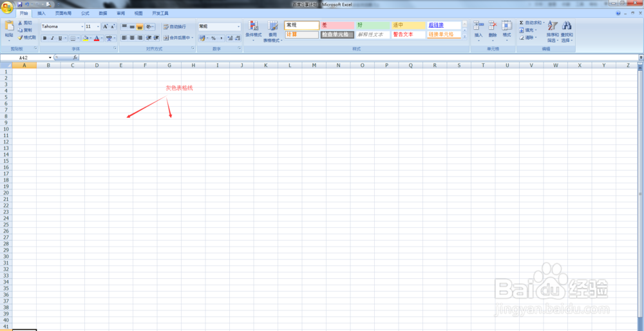Toggle underline formatting
The image size is (644, 331).
[x=60, y=38]
